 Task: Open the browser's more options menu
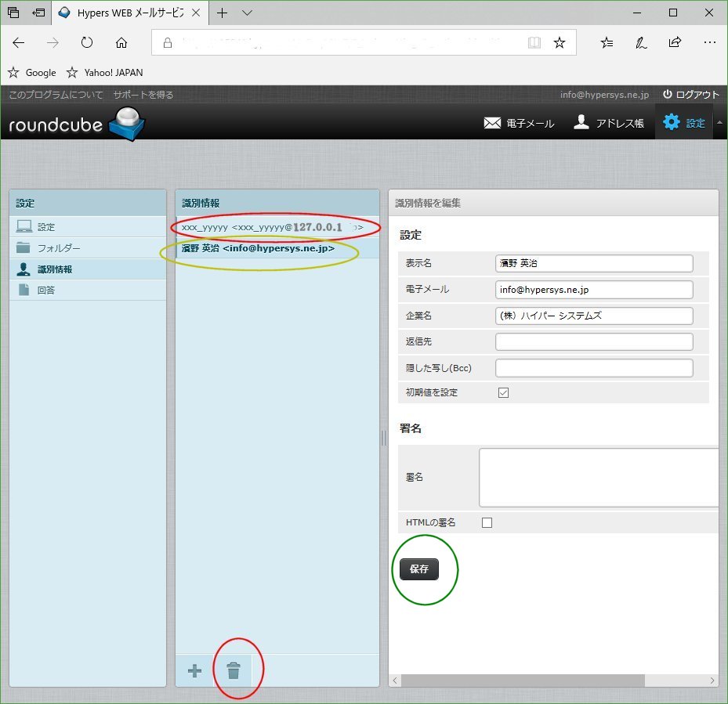click(710, 42)
